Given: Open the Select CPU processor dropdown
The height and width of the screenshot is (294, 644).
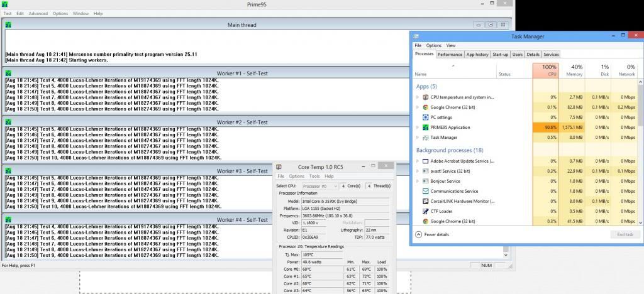Looking at the screenshot, I should click(x=320, y=186).
